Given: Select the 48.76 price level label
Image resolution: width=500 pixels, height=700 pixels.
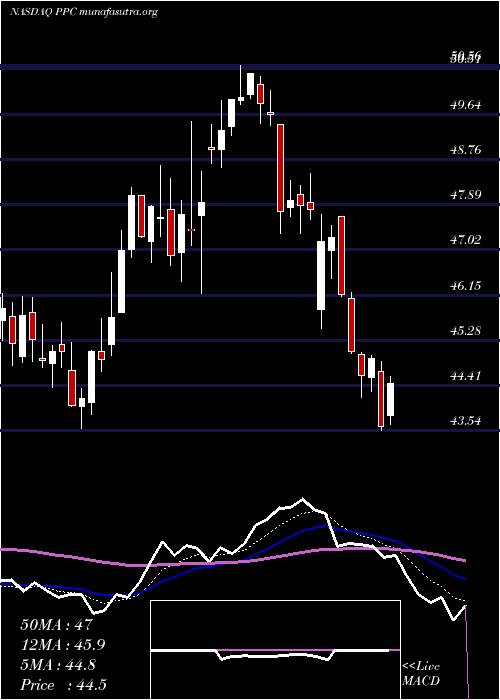Looking at the screenshot, I should tap(466, 150).
